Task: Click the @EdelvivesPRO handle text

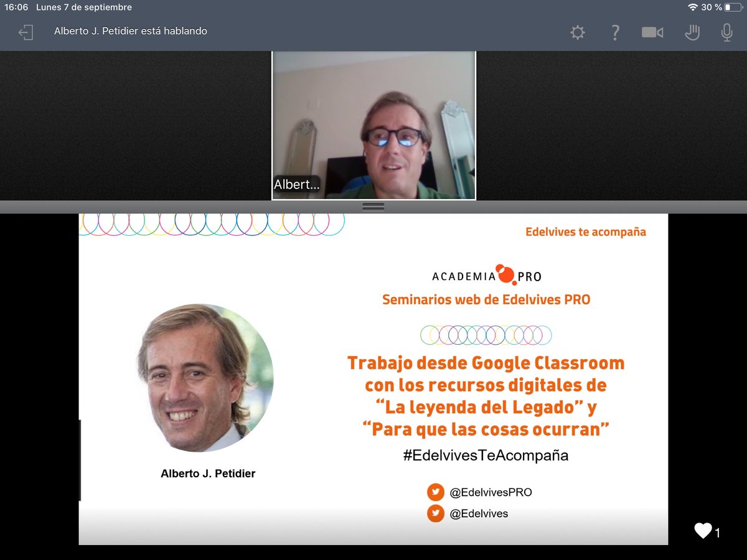Action: [x=491, y=492]
